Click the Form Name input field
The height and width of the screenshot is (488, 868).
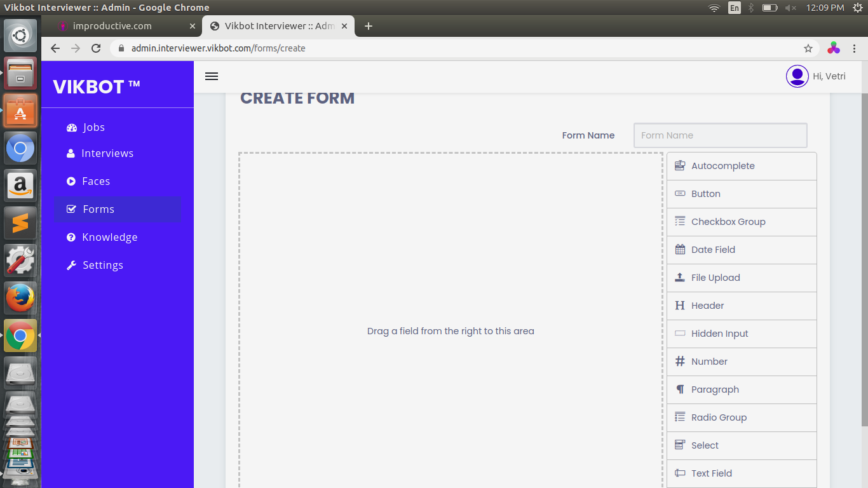(721, 135)
